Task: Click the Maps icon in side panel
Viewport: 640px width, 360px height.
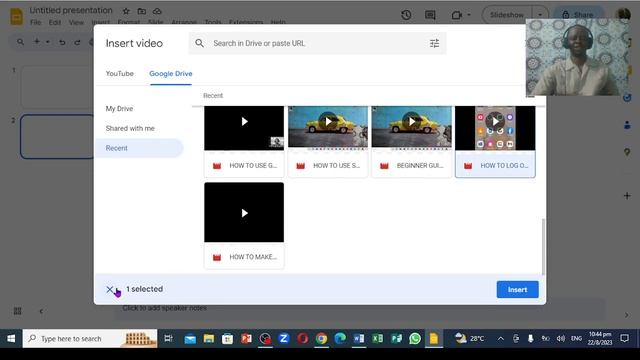Action: 627,152
